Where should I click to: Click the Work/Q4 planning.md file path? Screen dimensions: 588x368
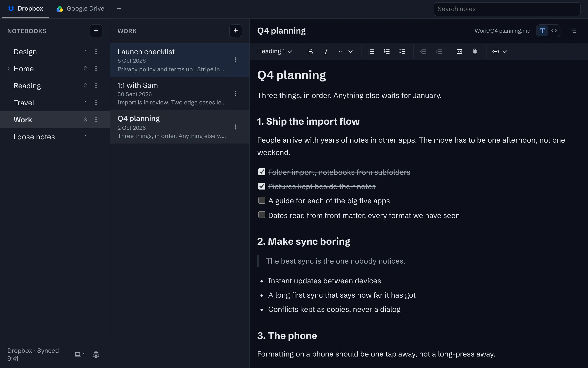coord(503,31)
